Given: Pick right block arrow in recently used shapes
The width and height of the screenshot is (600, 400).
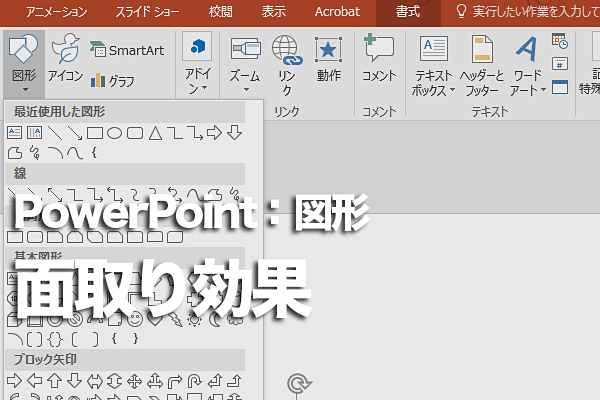Looking at the screenshot, I should (x=214, y=133).
